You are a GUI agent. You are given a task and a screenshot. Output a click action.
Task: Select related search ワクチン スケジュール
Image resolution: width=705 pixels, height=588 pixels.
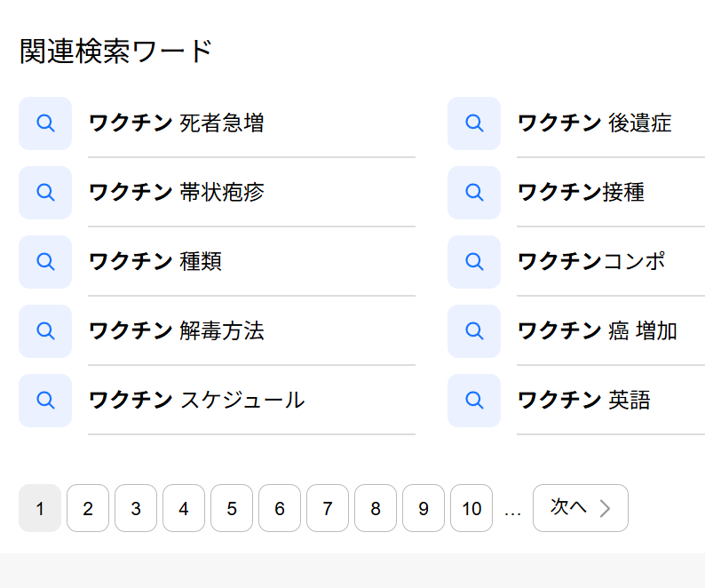(197, 401)
